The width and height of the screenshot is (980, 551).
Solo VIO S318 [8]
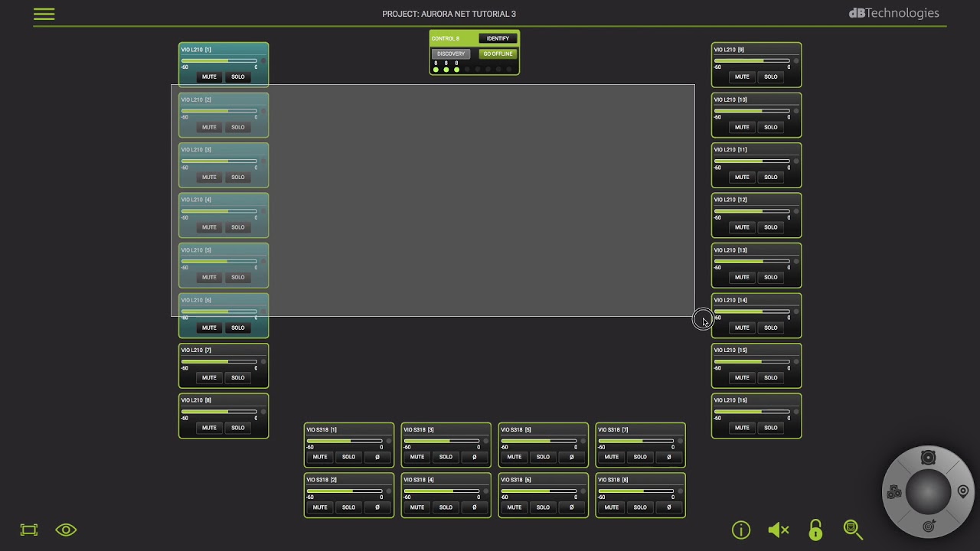point(640,507)
